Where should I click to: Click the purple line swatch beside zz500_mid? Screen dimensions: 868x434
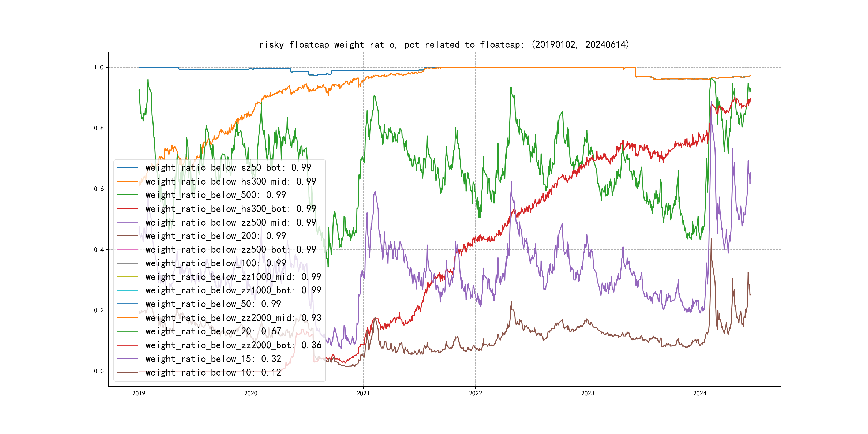tap(127, 222)
